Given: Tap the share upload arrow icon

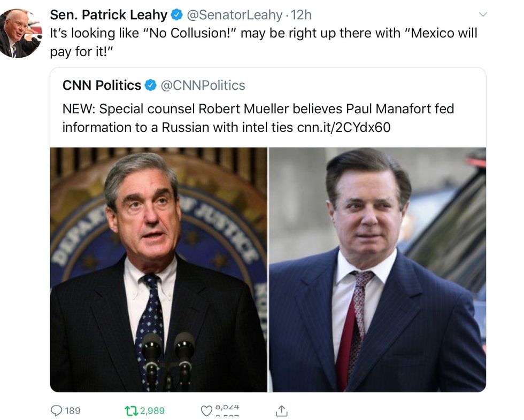Looking at the screenshot, I should pyautogui.click(x=282, y=410).
